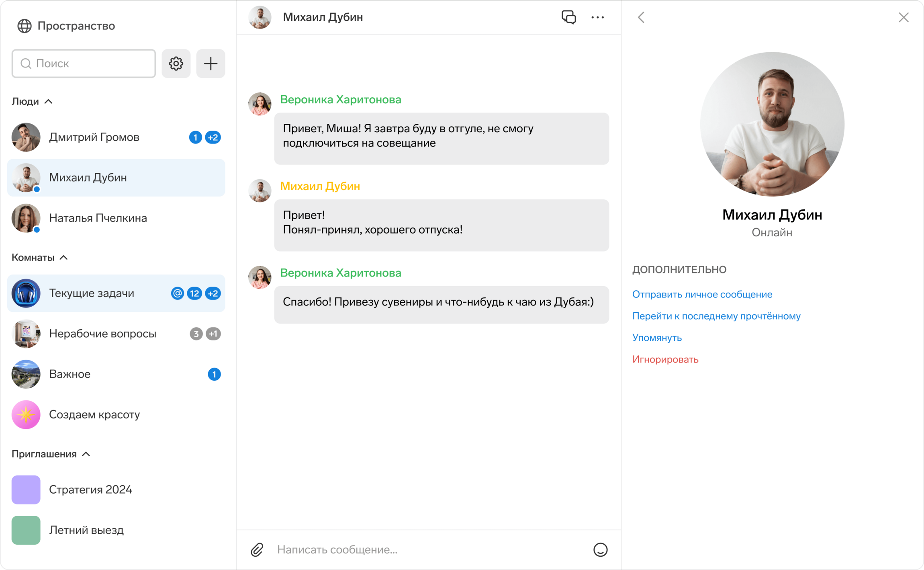Click the Понял-принял message bubble
The image size is (924, 570).
(x=442, y=226)
